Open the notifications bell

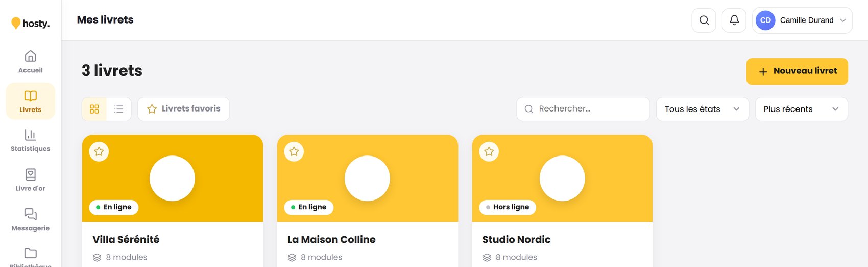[x=734, y=20]
